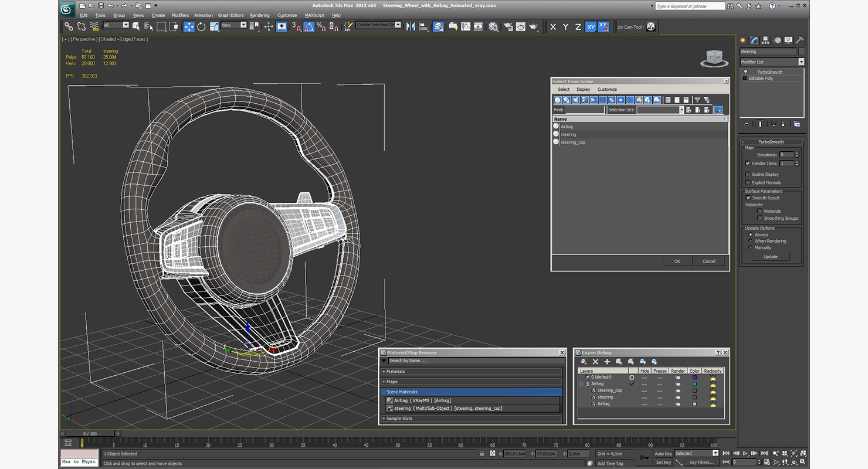Open the Display menu in Select From Scene
The image size is (868, 469).
583,90
